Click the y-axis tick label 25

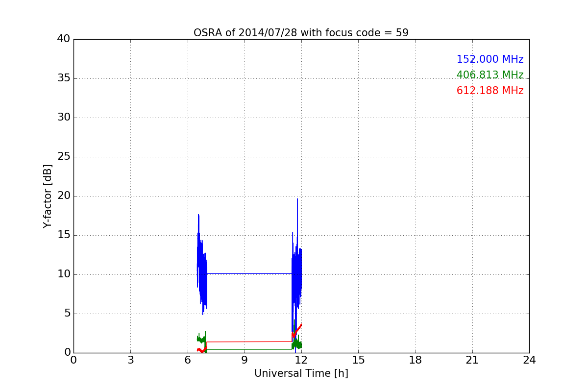click(64, 157)
